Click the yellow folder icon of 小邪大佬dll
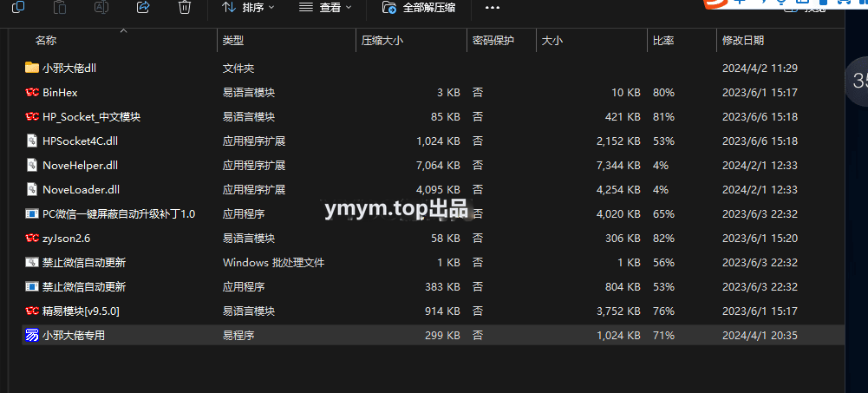Viewport: 868px width, 393px height. (x=32, y=68)
